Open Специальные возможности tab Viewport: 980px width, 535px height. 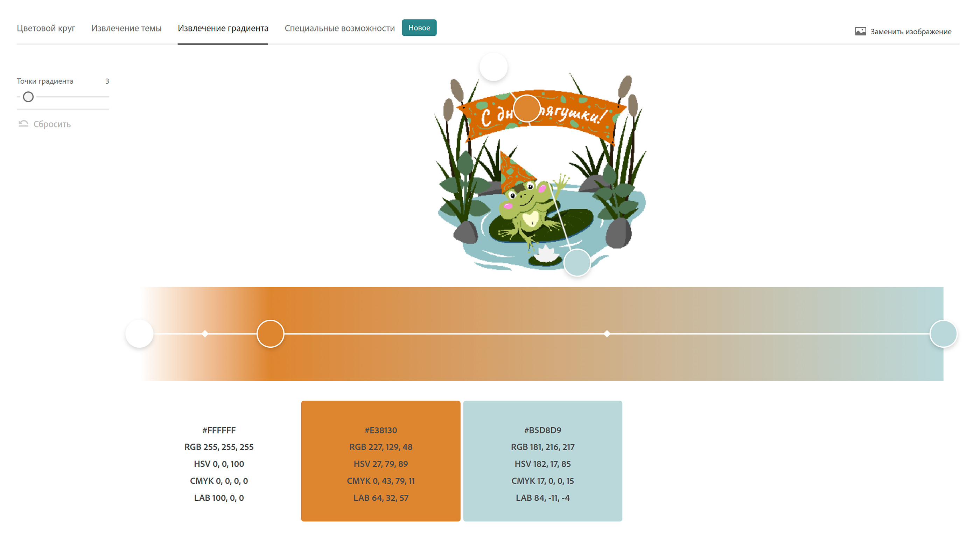339,28
